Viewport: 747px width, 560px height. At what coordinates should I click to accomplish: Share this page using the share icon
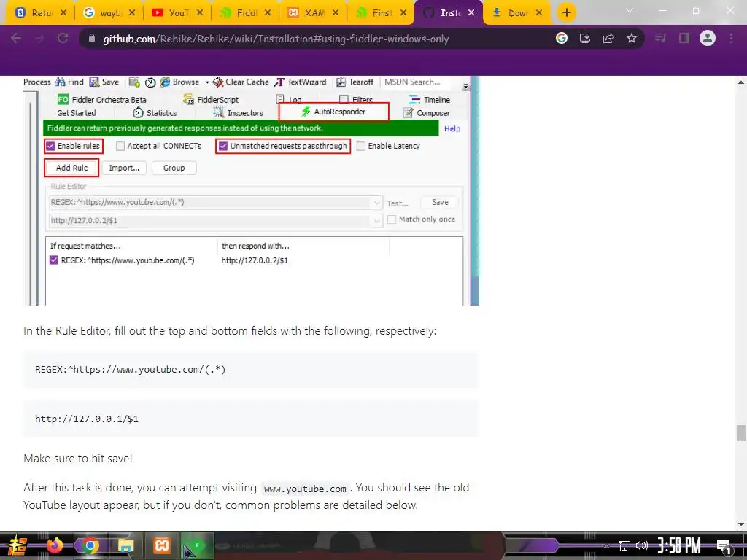tap(608, 38)
